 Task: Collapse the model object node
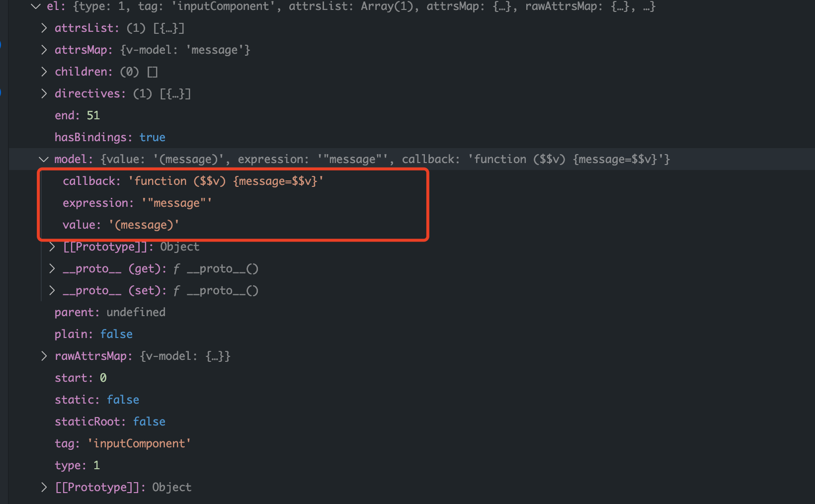click(x=44, y=159)
